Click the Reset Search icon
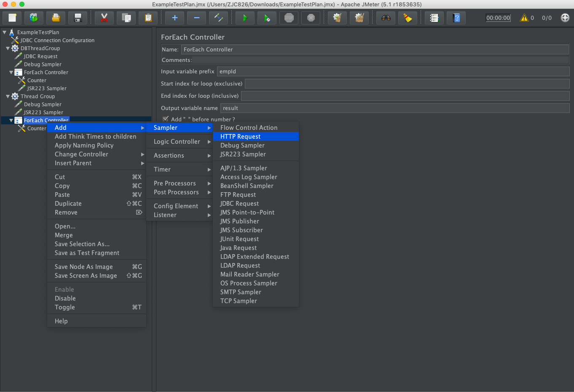 pyautogui.click(x=408, y=18)
